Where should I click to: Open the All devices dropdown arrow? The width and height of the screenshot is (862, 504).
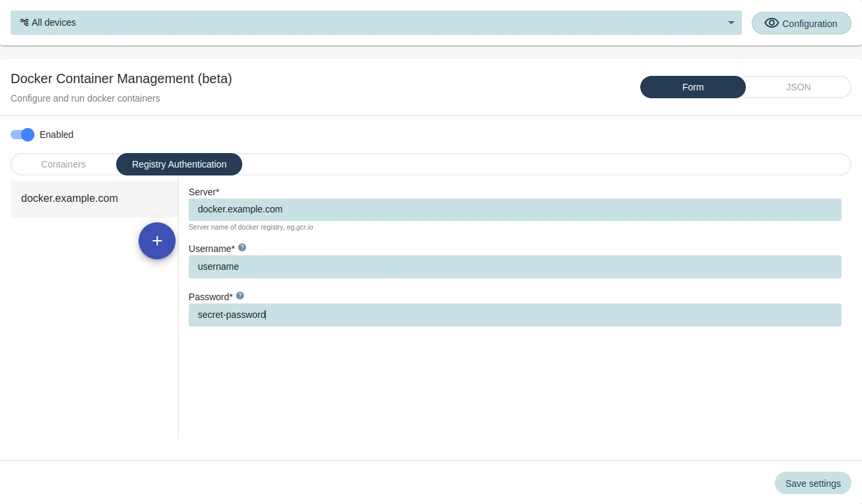(731, 22)
